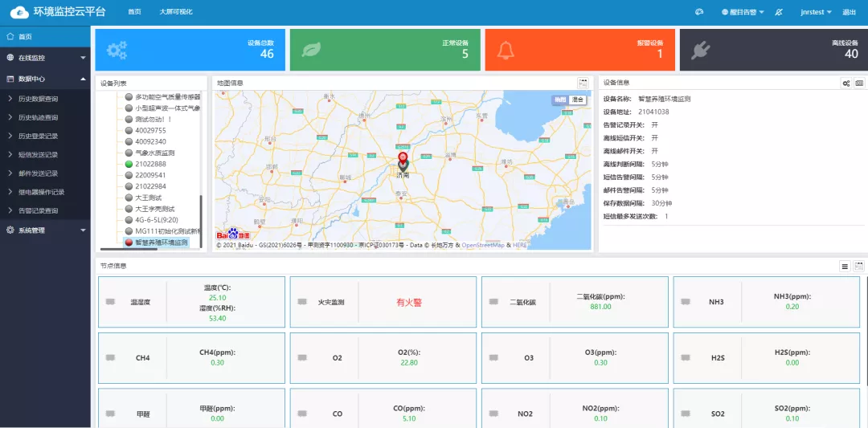This screenshot has width=868, height=428.
Task: Click the plug icon on 离线设备 card
Action: [x=701, y=51]
